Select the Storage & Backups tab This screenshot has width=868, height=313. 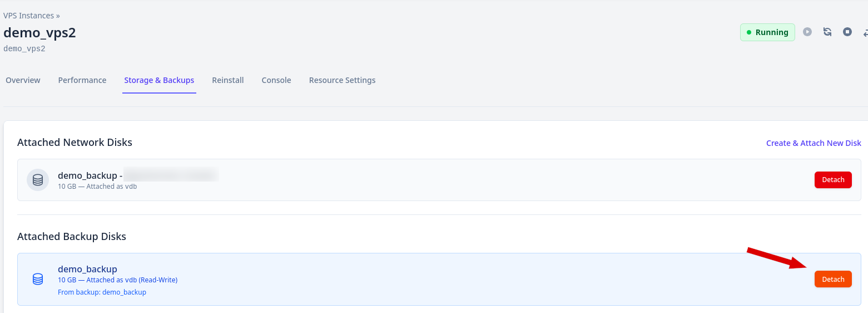coord(159,80)
